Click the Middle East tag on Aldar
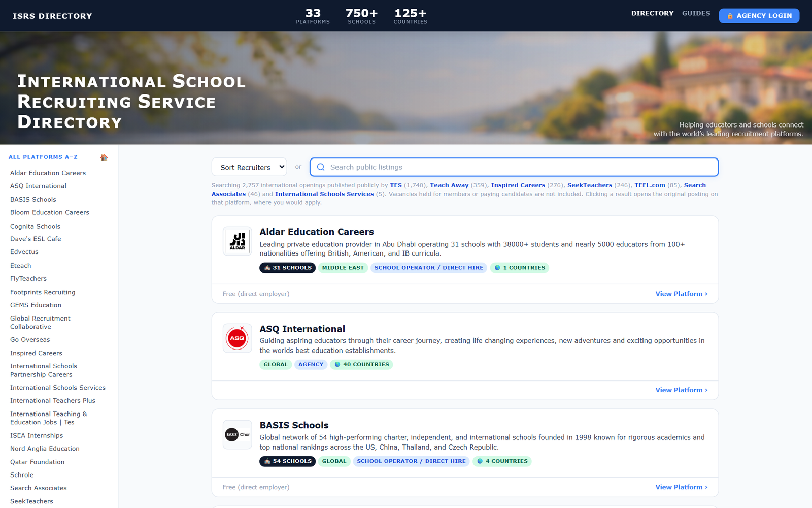The width and height of the screenshot is (812, 508). [x=343, y=268]
